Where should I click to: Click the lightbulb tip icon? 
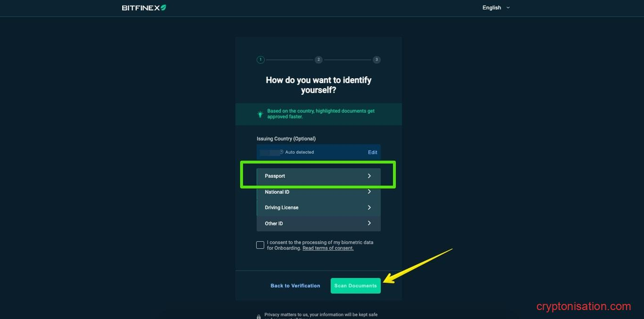pos(260,114)
